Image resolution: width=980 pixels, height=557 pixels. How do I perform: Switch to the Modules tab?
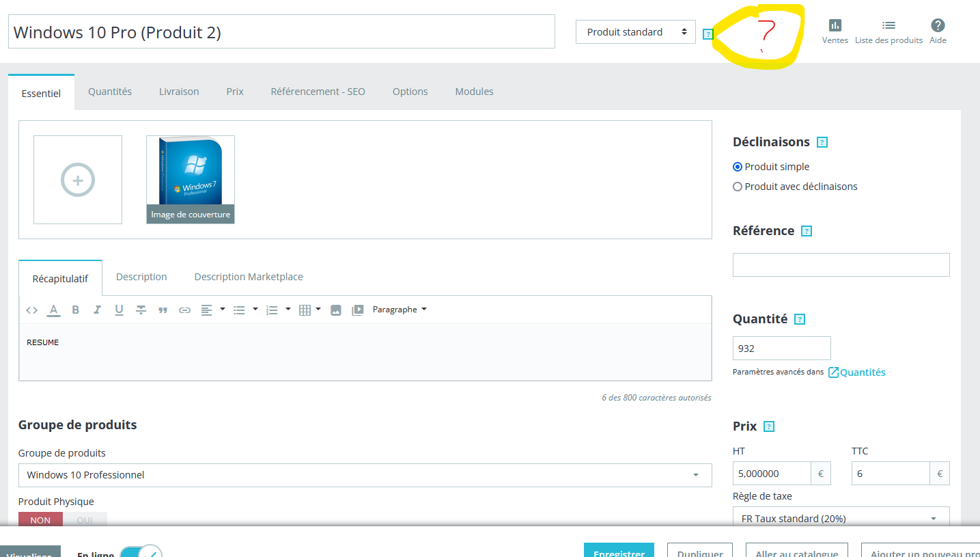point(475,92)
